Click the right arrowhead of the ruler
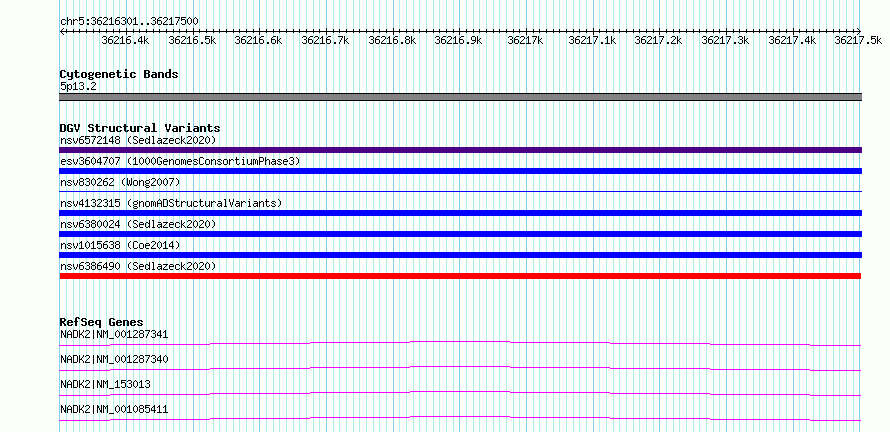The height and width of the screenshot is (432, 890). 859,31
